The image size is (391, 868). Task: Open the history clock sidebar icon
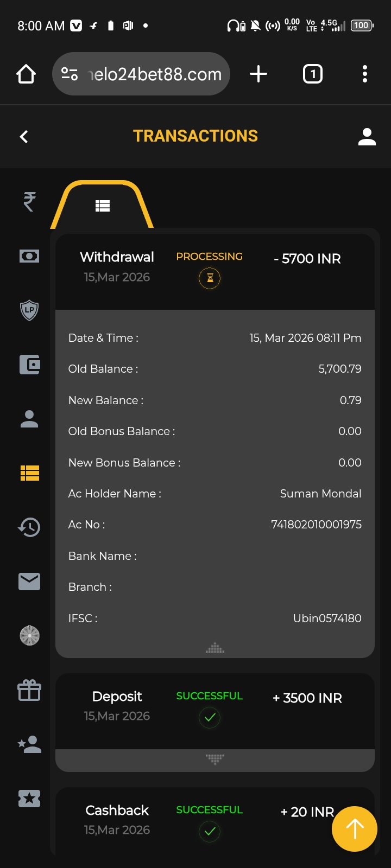click(x=29, y=527)
